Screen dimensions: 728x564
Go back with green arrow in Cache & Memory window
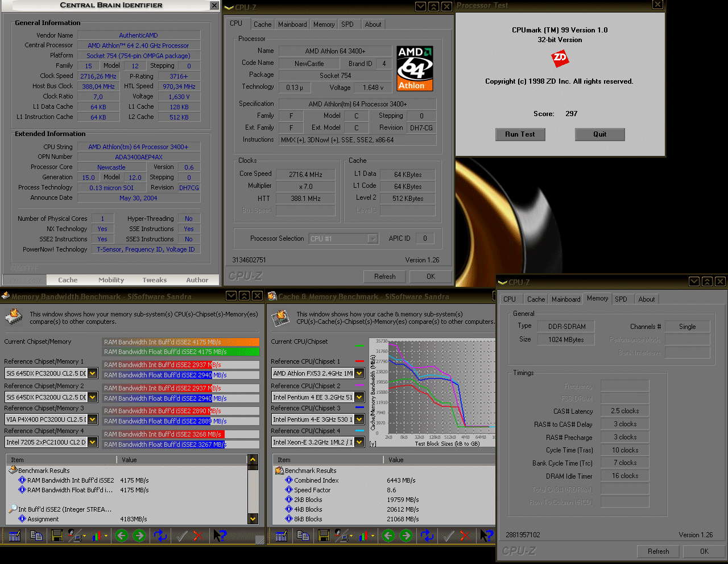pyautogui.click(x=388, y=536)
